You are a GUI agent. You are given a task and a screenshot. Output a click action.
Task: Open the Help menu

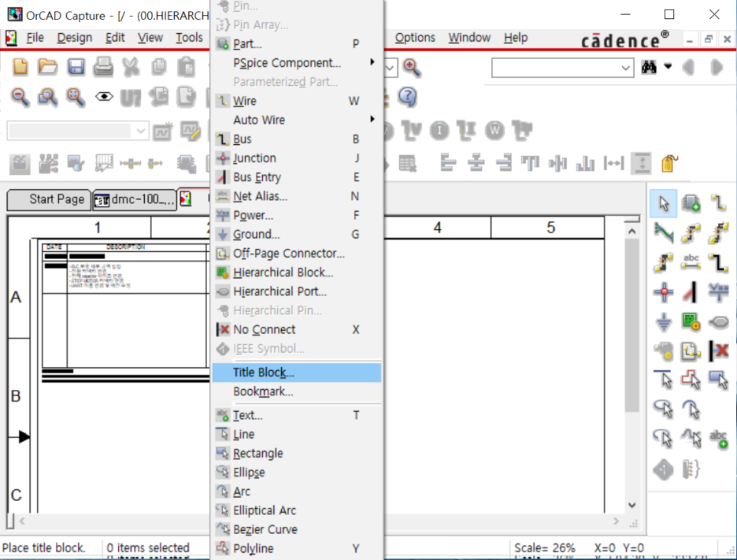516,38
